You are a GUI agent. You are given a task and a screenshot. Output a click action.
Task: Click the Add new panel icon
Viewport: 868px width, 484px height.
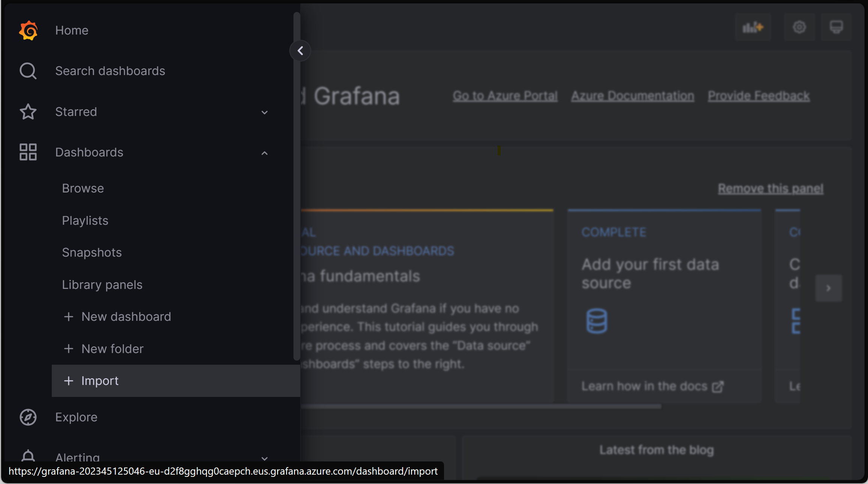pyautogui.click(x=752, y=28)
